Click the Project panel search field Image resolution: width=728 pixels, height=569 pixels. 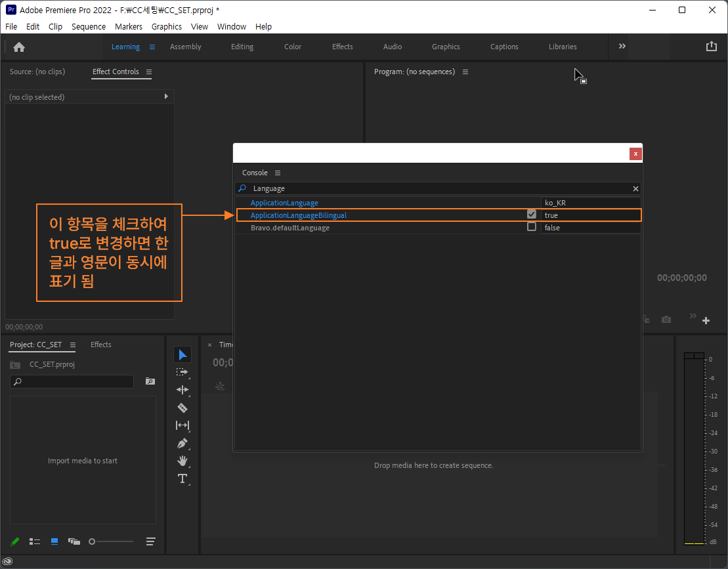coord(72,381)
